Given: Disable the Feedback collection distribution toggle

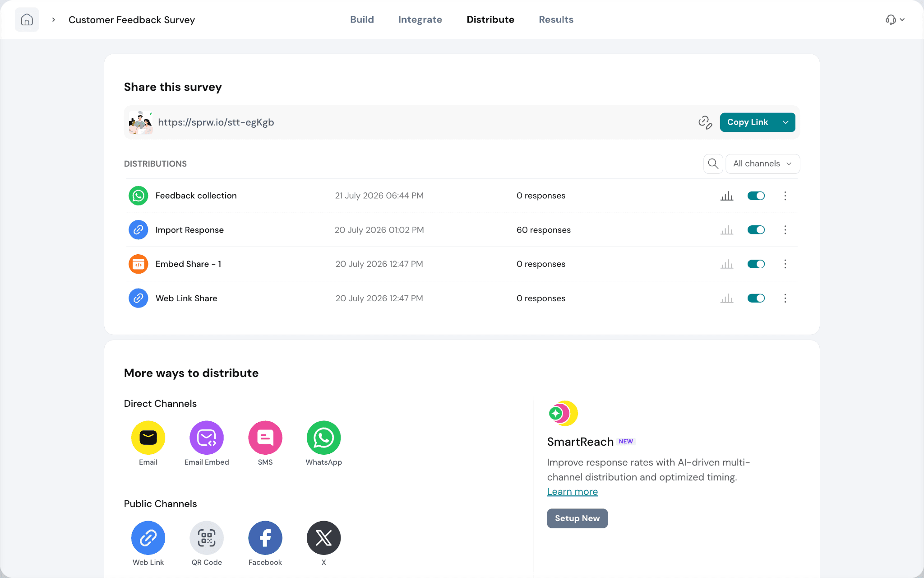Looking at the screenshot, I should [x=756, y=196].
